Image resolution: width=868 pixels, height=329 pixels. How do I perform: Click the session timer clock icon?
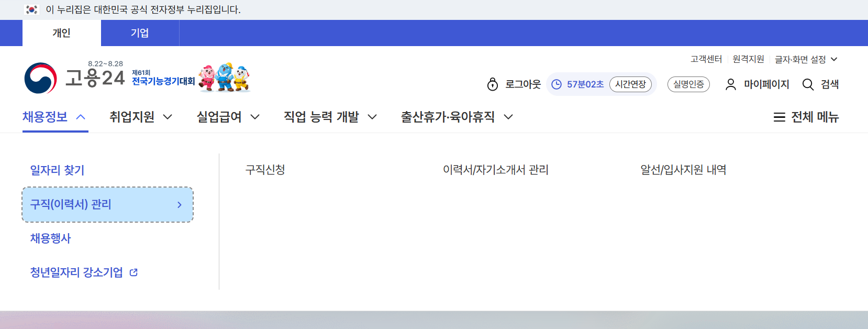(557, 84)
